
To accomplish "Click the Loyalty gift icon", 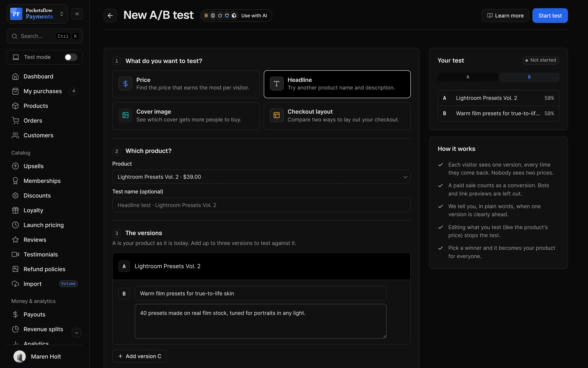I will 16,210.
